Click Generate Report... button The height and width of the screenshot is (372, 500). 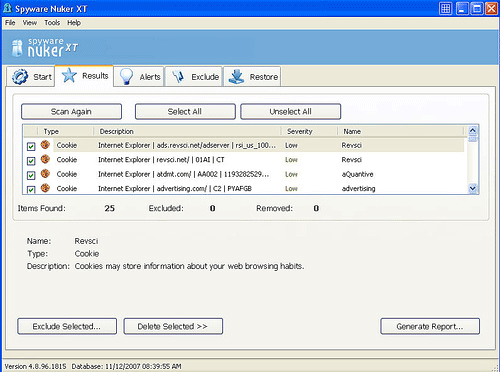430,326
